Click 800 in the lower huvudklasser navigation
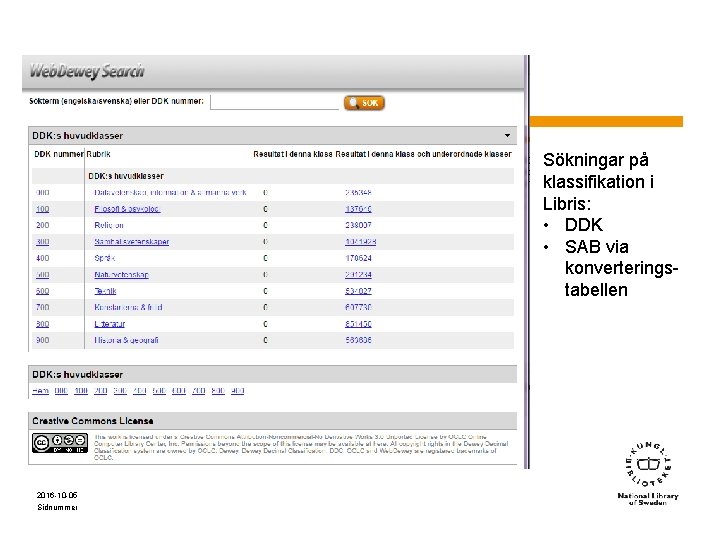The width and height of the screenshot is (720, 540). point(218,391)
